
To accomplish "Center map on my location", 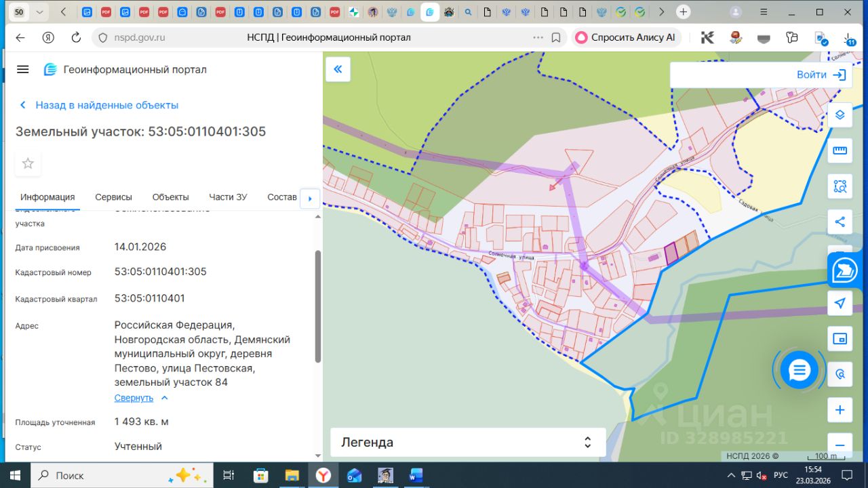I will point(840,303).
